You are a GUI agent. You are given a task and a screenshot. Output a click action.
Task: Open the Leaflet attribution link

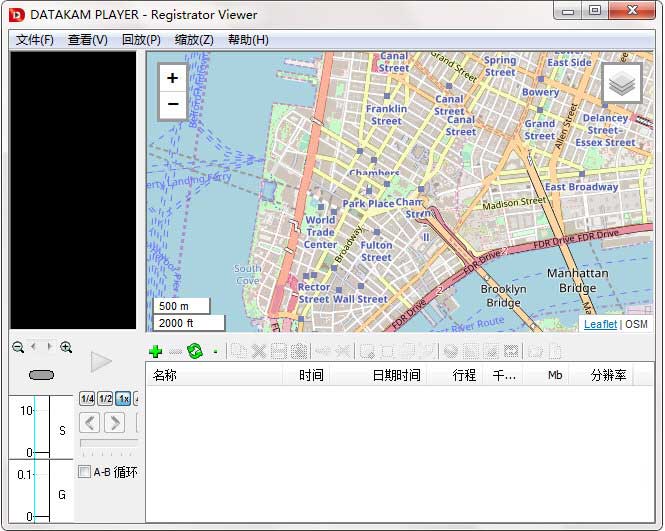point(600,324)
